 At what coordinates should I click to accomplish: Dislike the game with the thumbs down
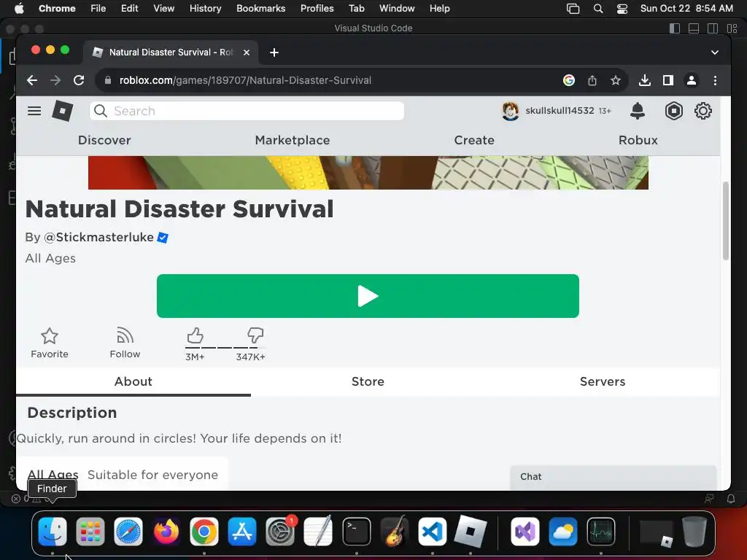pos(255,335)
